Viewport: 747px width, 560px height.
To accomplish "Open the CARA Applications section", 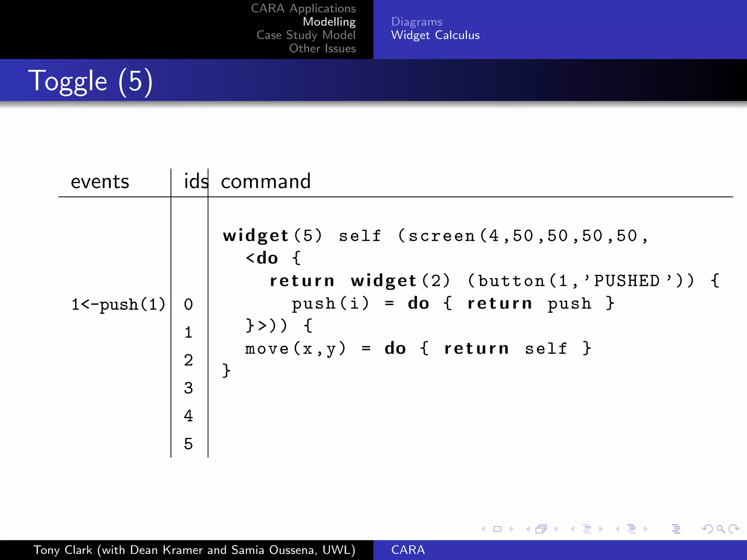I will click(x=303, y=8).
